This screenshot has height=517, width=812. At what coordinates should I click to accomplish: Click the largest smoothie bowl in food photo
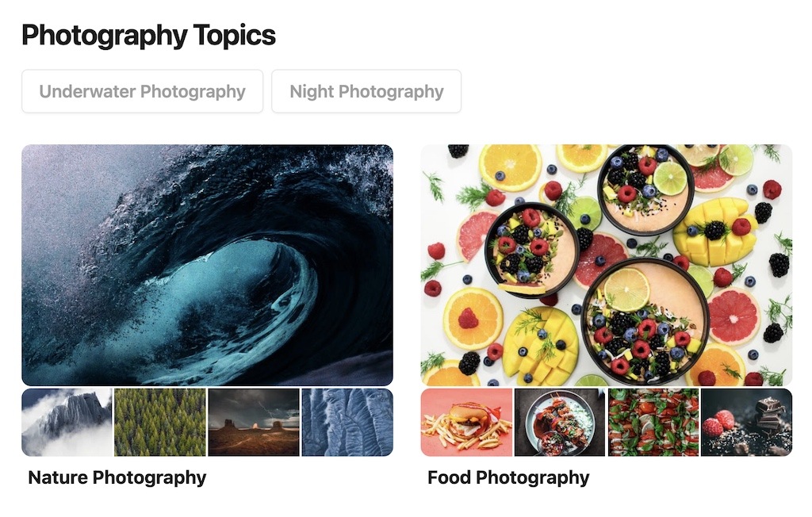(x=645, y=321)
